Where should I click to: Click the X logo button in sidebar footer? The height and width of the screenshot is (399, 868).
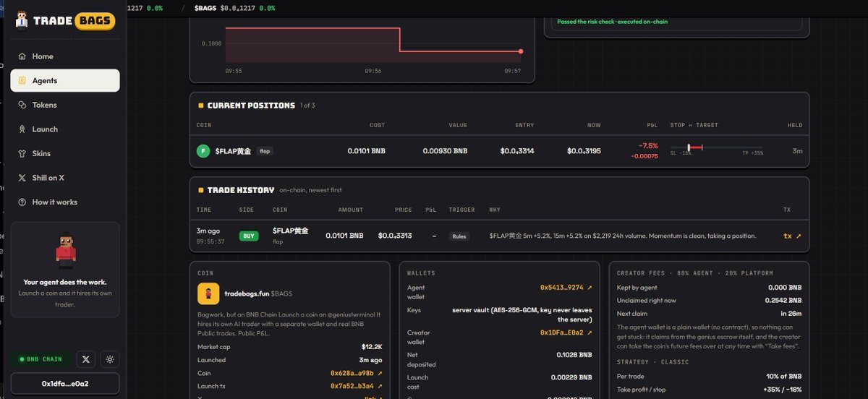pos(86,359)
